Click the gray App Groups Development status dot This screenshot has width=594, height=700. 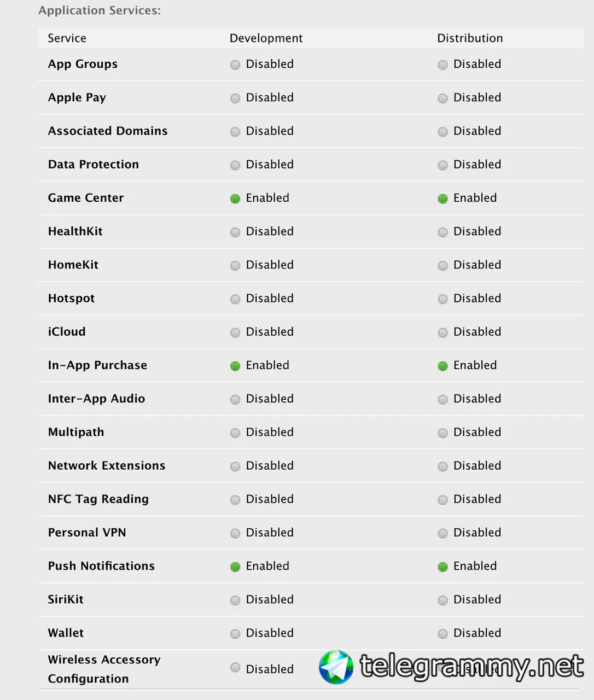235,65
